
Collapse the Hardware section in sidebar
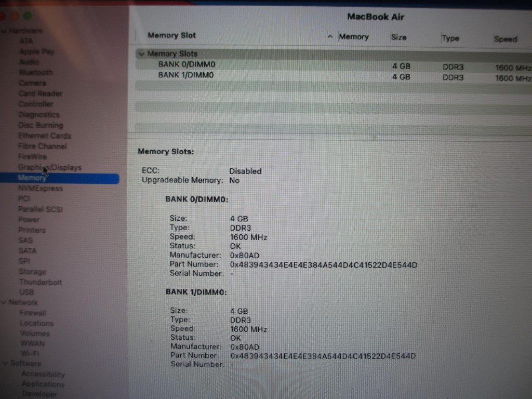tap(4, 31)
